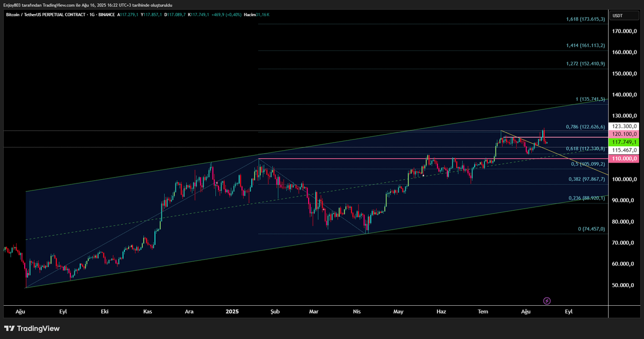Click 50.000,0 on the price axis
644x339 pixels.
[624, 285]
